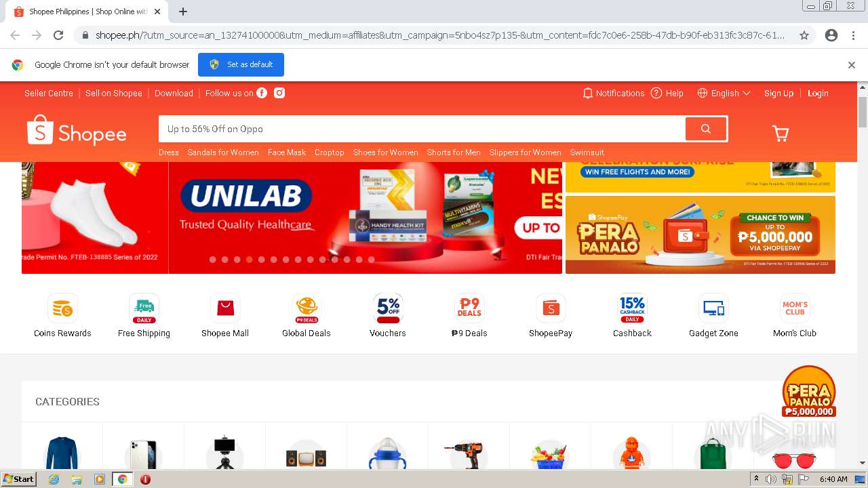Open the 5% Off Vouchers icon
Viewport: 868px width, 488px height.
[x=388, y=309]
